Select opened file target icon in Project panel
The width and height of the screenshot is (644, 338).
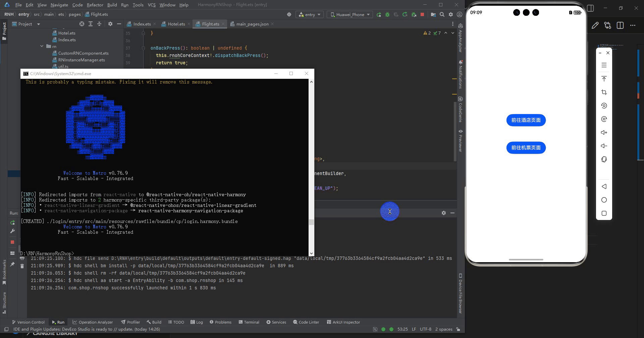pos(82,24)
